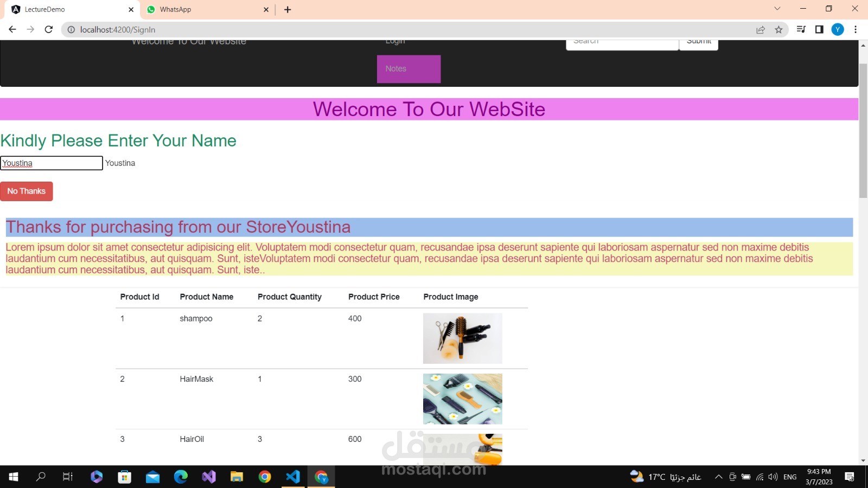Open Chrome's three-dot customize menu

(x=856, y=29)
